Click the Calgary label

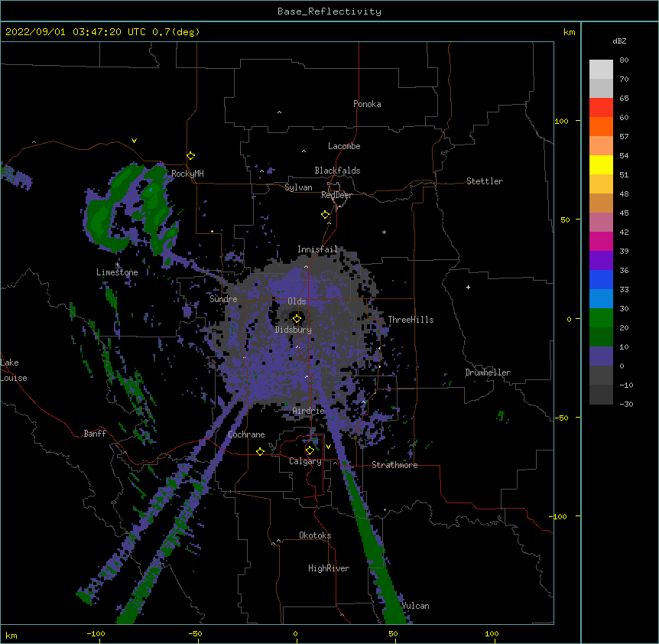point(306,461)
